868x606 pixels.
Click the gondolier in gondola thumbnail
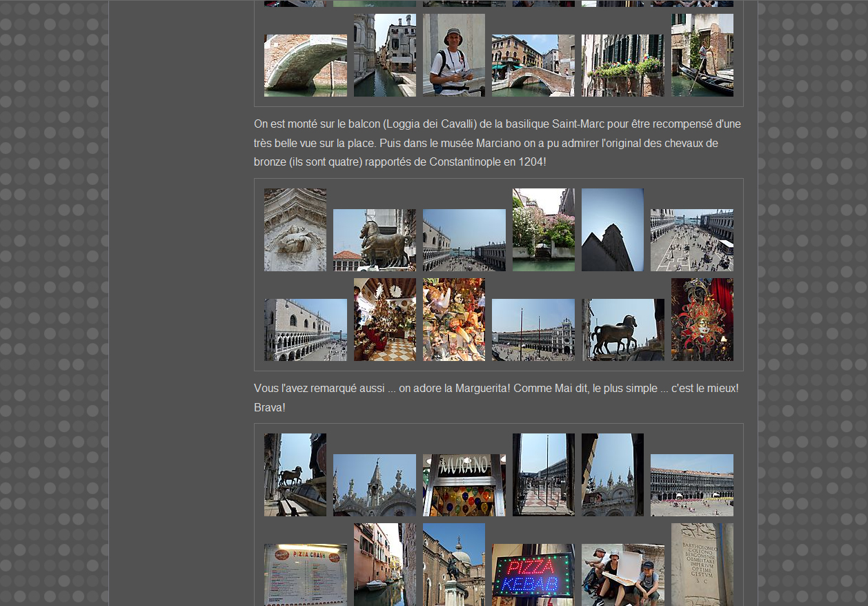tap(702, 55)
